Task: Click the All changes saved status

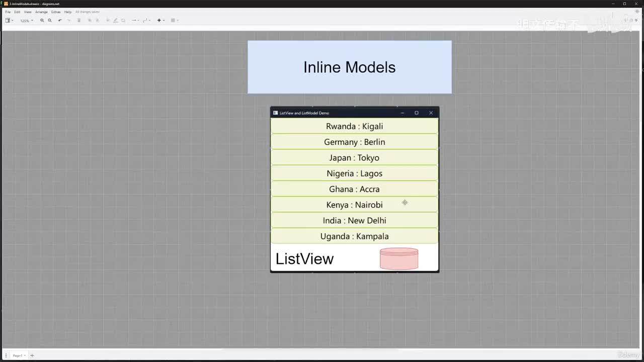Action: point(88,12)
